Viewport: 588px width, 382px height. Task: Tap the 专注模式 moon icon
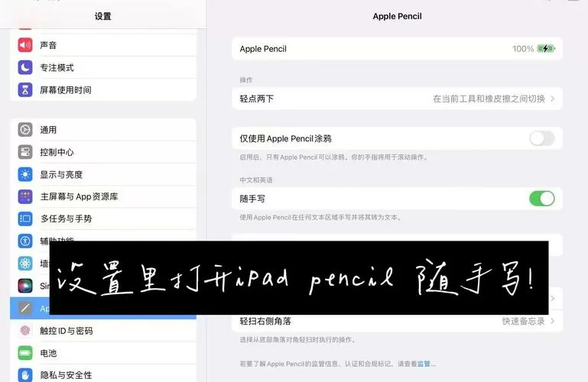click(25, 67)
